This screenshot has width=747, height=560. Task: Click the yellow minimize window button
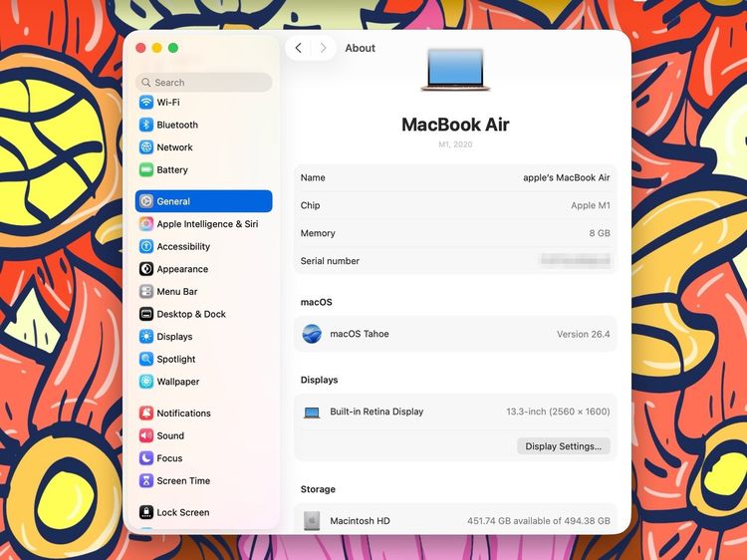156,48
